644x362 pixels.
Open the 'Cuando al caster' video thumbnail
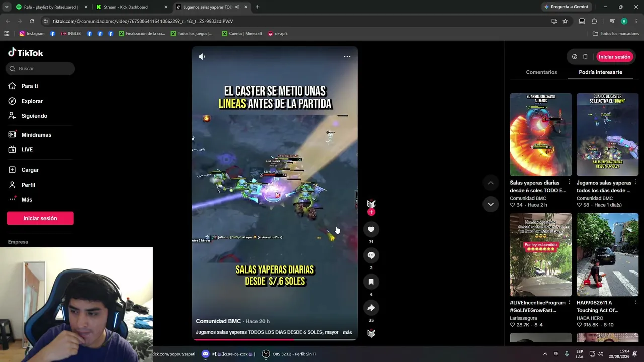tap(607, 135)
